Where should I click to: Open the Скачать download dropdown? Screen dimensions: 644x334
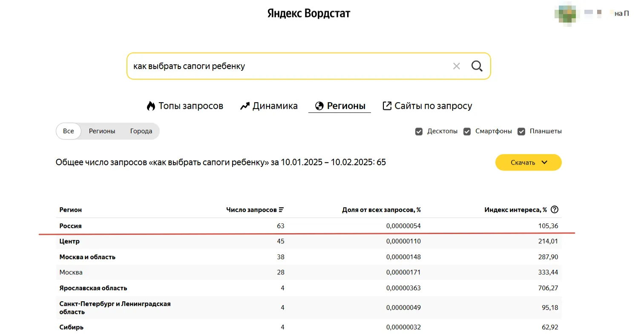[x=528, y=163]
